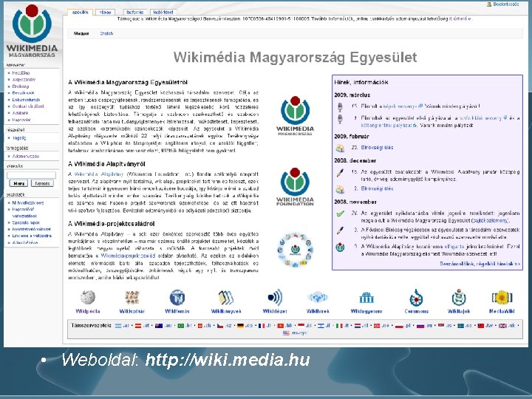Image resolution: width=532 pixels, height=399 pixels.
Task: Open the Wikiegyetem columns icon
Action: point(366,298)
